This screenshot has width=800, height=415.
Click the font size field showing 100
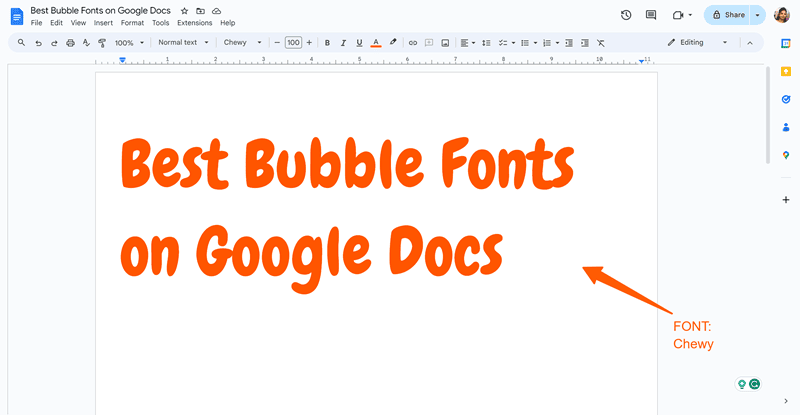(293, 43)
